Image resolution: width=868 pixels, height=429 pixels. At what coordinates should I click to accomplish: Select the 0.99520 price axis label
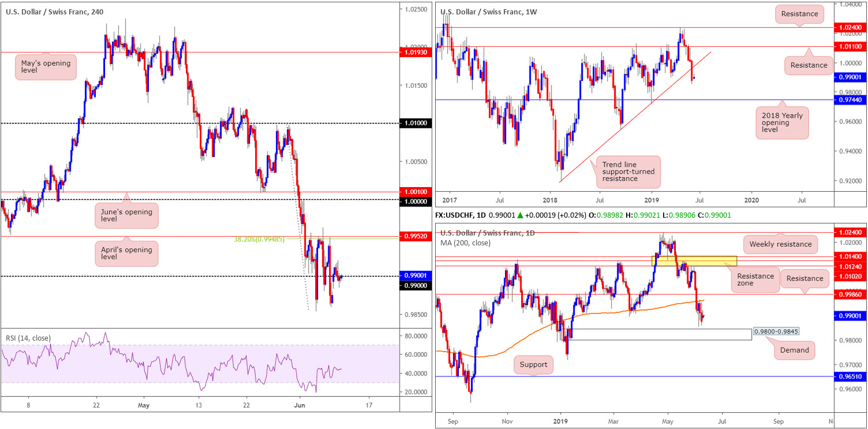pyautogui.click(x=416, y=236)
